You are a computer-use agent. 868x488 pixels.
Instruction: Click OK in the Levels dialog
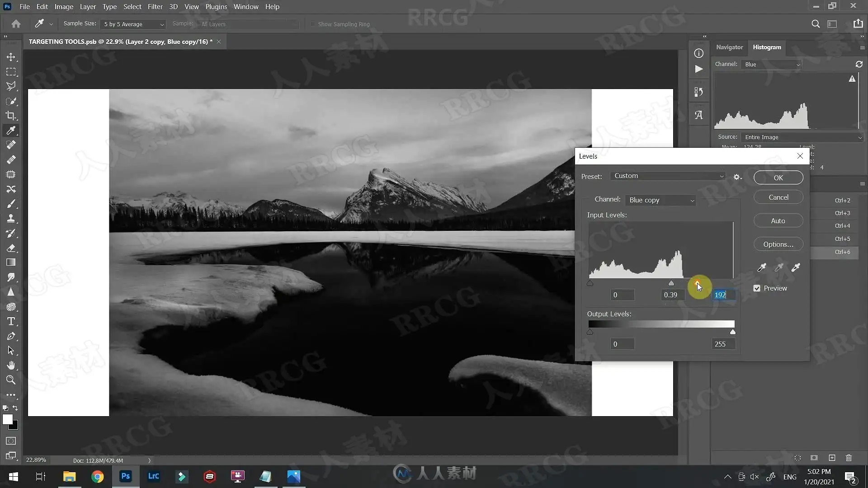pos(778,178)
